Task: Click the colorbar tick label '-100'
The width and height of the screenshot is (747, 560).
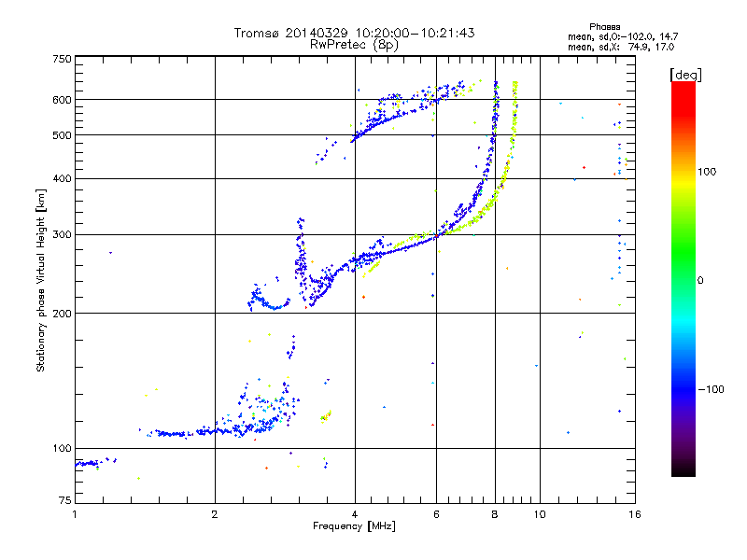Action: pyautogui.click(x=711, y=389)
